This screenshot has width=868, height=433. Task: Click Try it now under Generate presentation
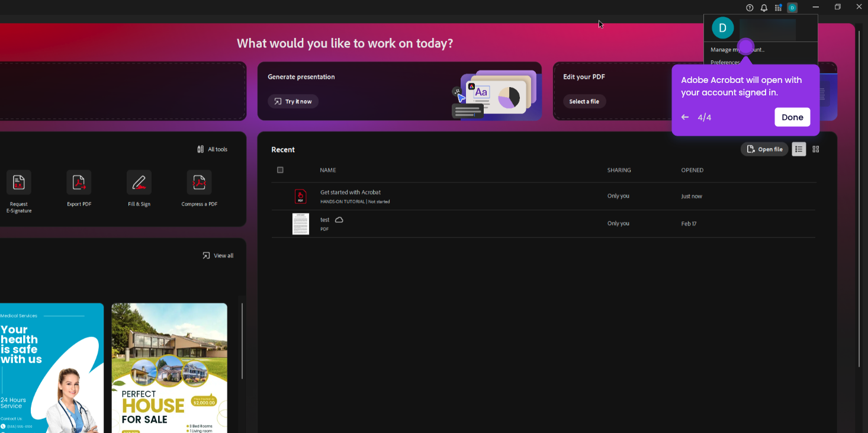293,101
